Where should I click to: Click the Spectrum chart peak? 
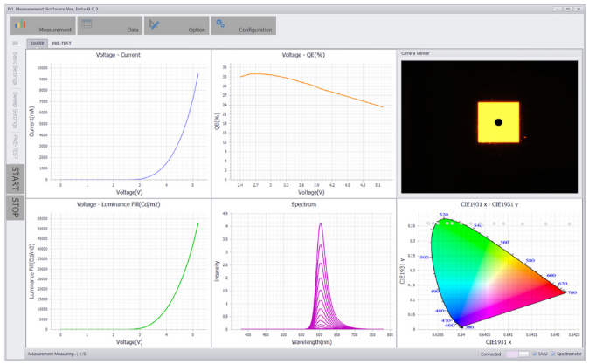click(321, 225)
